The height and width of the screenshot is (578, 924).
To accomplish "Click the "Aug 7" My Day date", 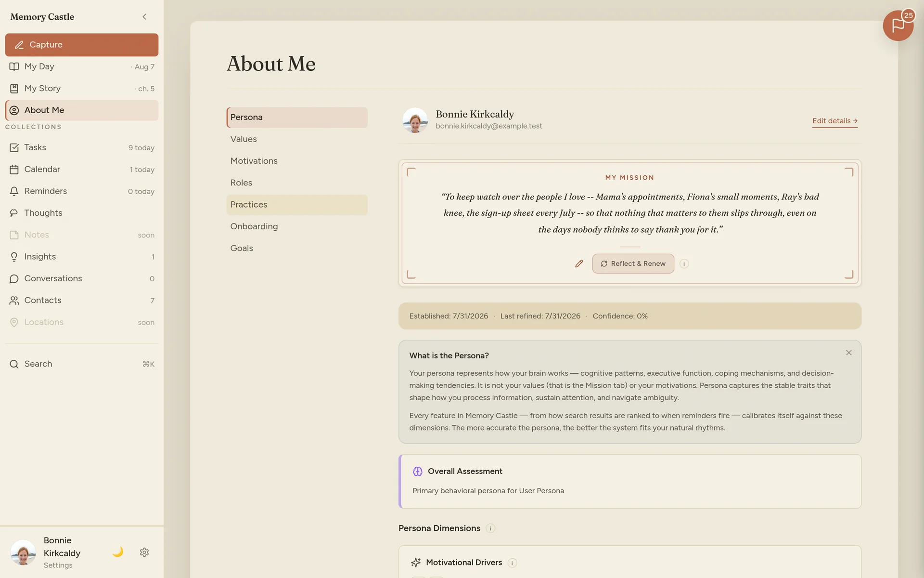I will coord(143,67).
